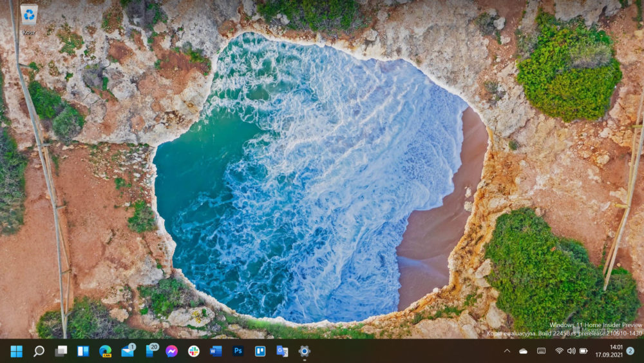Screen dimensions: 644x363
Task: Open the Settings gear in the taskbar
Action: pos(305,351)
